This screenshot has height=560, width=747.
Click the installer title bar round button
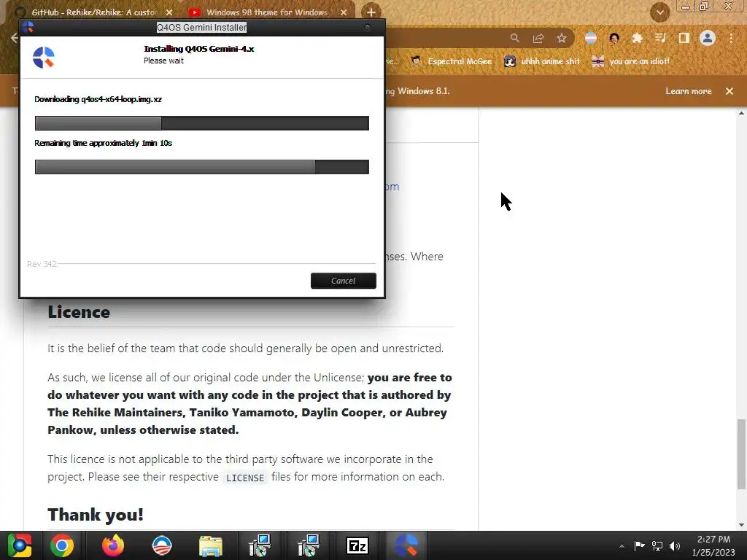point(368,28)
